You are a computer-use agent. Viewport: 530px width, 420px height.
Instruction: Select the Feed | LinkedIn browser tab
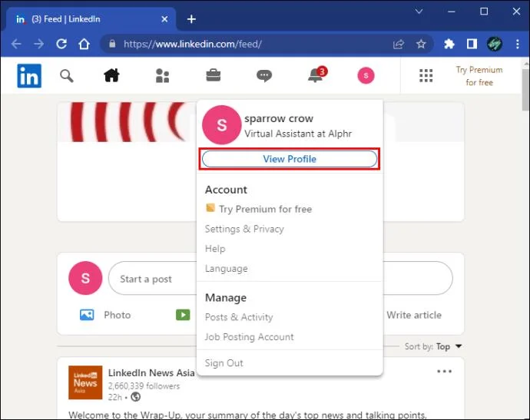(91, 19)
